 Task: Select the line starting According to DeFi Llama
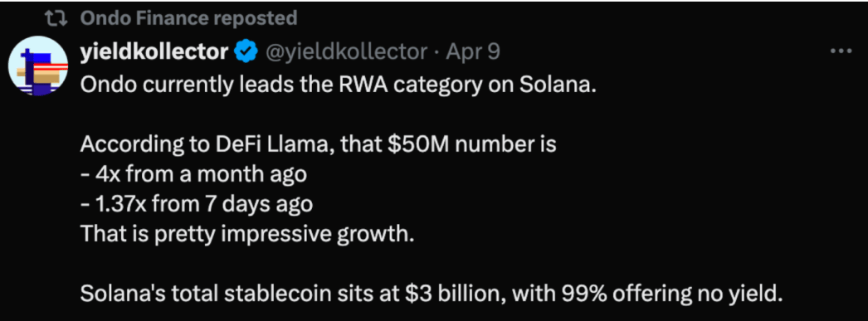319,145
